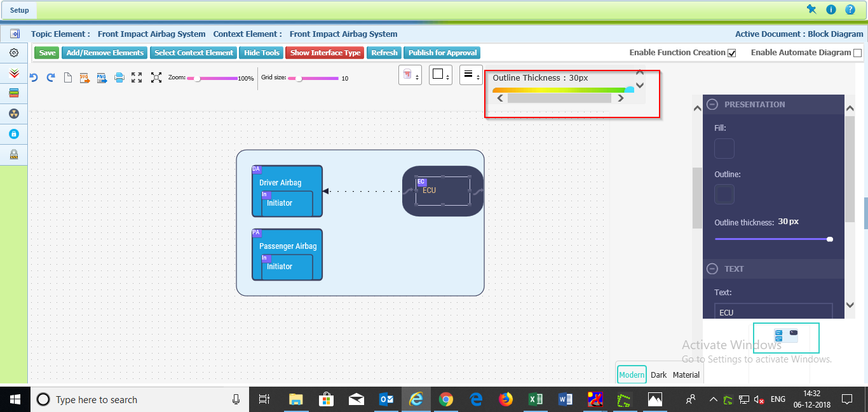This screenshot has height=412, width=868.
Task: Switch to the Setup tab
Action: [19, 10]
